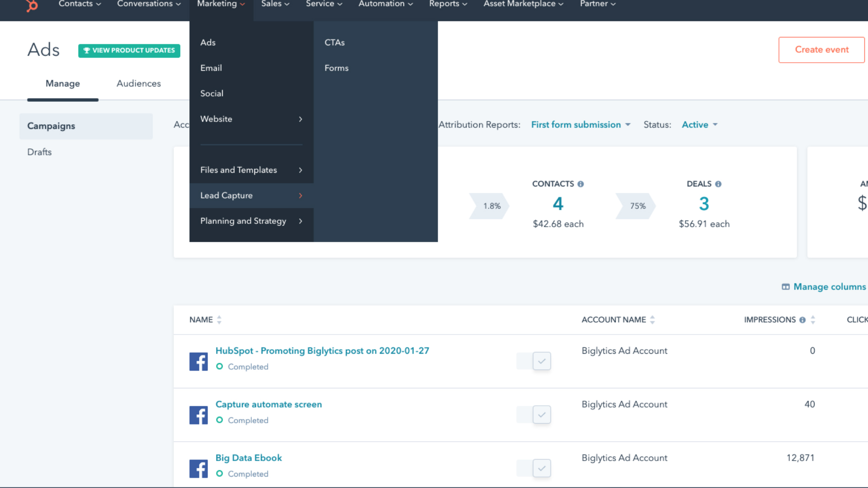868x488 pixels.
Task: Select Lead Capture in the Marketing menu
Action: click(252, 196)
